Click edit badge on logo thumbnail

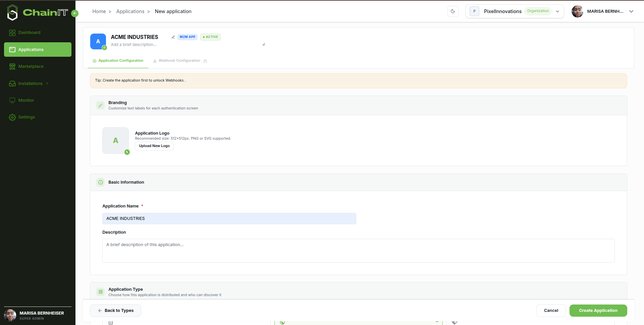(127, 152)
